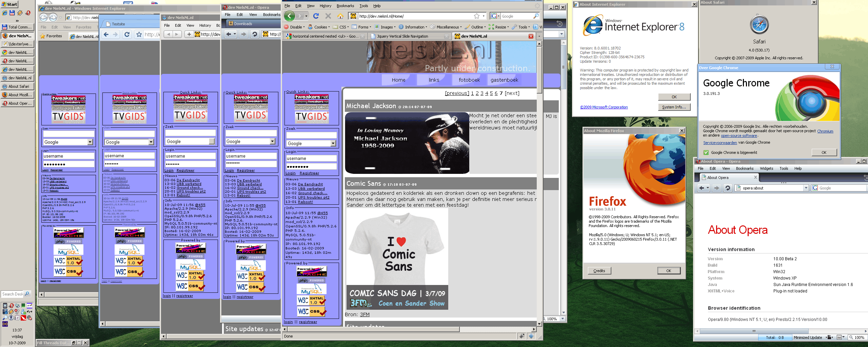This screenshot has width=868, height=347.
Task: Click the Firefox search magnifier icon
Action: (536, 16)
